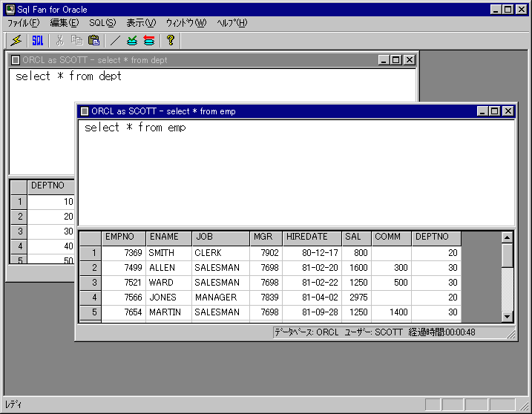Click the 40 value in dept grid
Image resolution: width=532 pixels, height=414 pixels.
point(51,246)
